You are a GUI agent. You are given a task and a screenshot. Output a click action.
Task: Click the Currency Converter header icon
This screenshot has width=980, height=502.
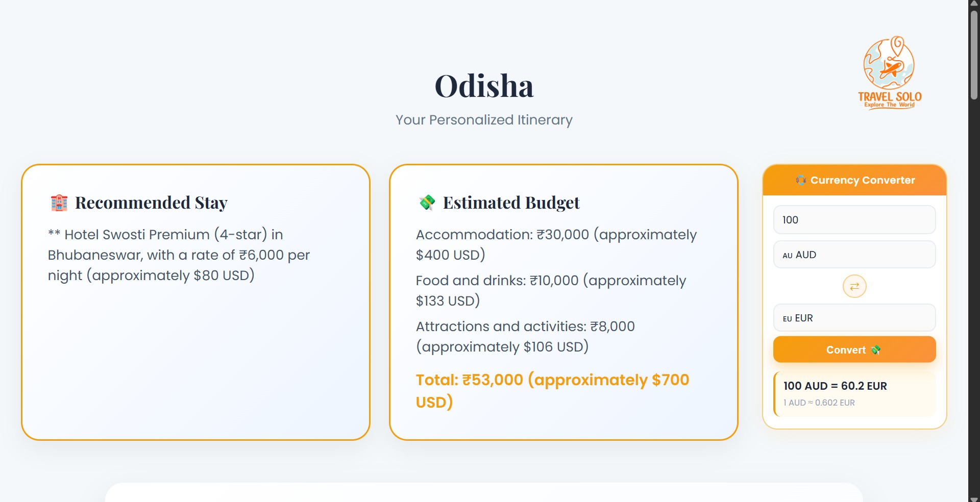click(800, 180)
